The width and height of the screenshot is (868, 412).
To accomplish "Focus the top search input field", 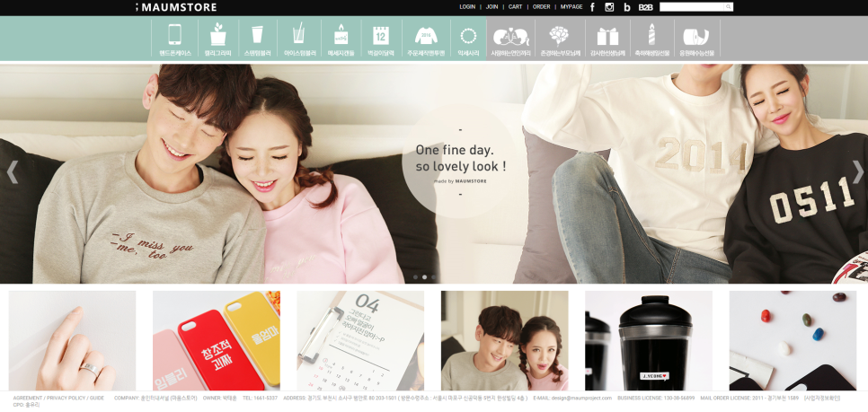I will [692, 6].
